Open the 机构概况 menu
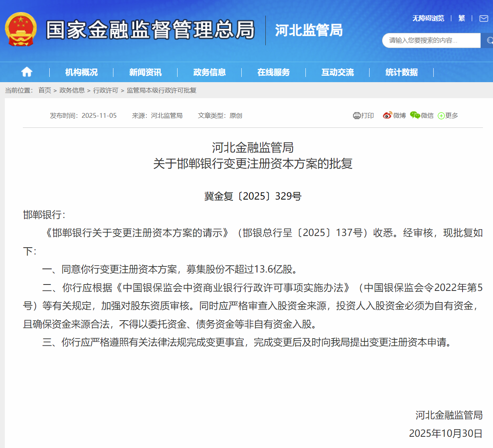The width and height of the screenshot is (493, 448). pyautogui.click(x=81, y=72)
